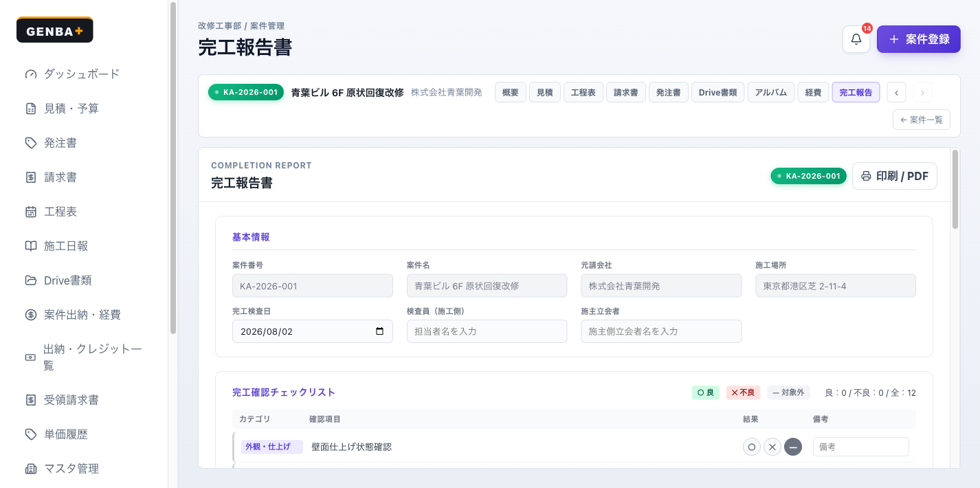Click the 元請会社 field 株式会社青葉開発
The width and height of the screenshot is (980, 488).
pyautogui.click(x=661, y=286)
